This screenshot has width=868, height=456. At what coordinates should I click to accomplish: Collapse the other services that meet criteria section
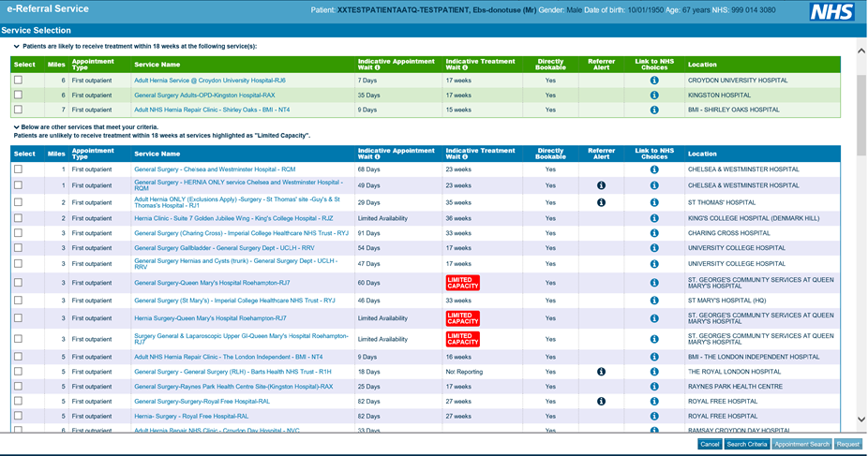click(17, 127)
